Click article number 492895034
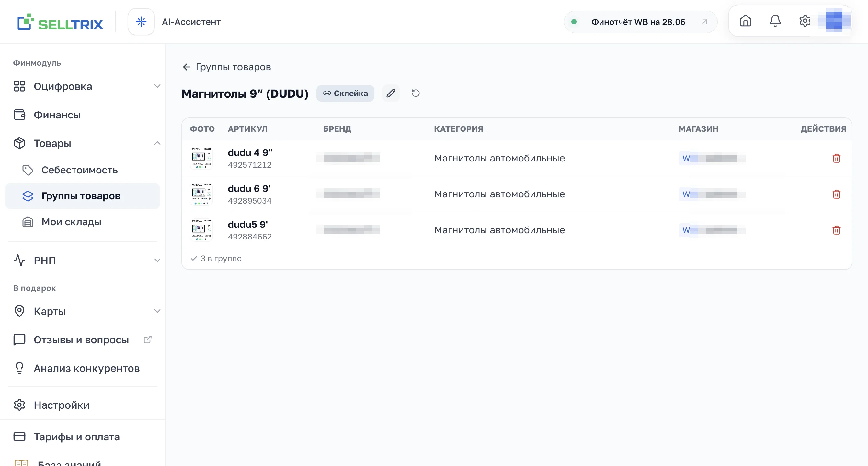868x466 pixels. 250,201
